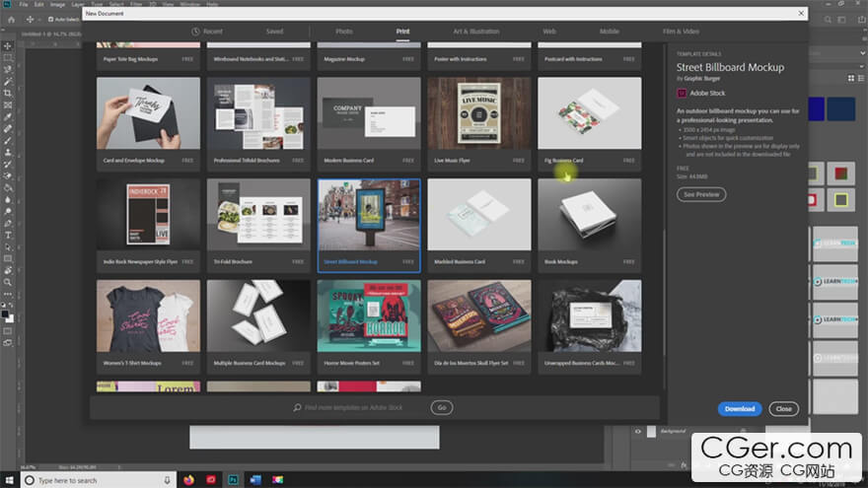Click the blue Download button

click(x=740, y=409)
